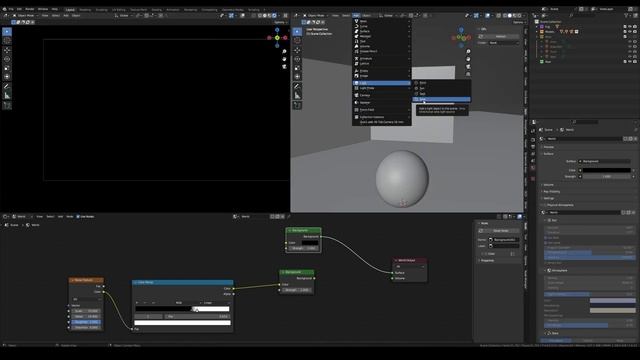Toggle camera view icon in right viewport
The image size is (640, 360).
[468, 67]
